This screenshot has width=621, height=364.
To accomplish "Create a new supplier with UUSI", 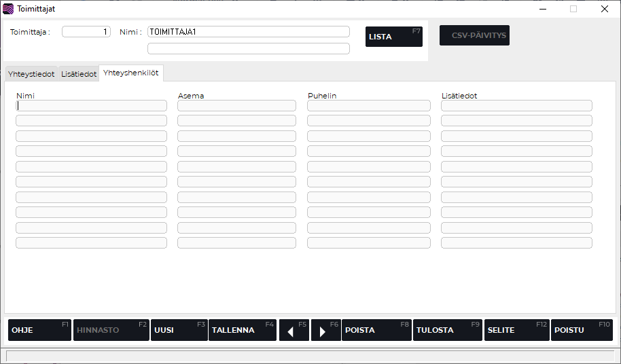I will tap(179, 330).
